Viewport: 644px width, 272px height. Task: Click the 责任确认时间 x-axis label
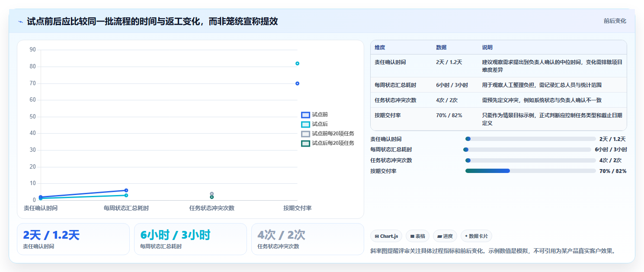[41, 208]
